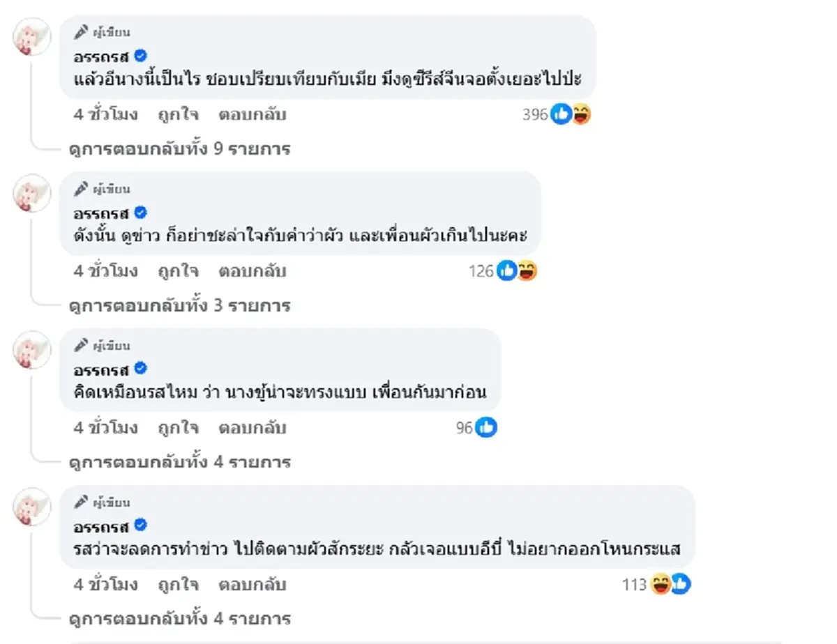This screenshot has width=837, height=644.
Task: Click the thumbs-up icon beside the 126 count
Action: tap(506, 271)
